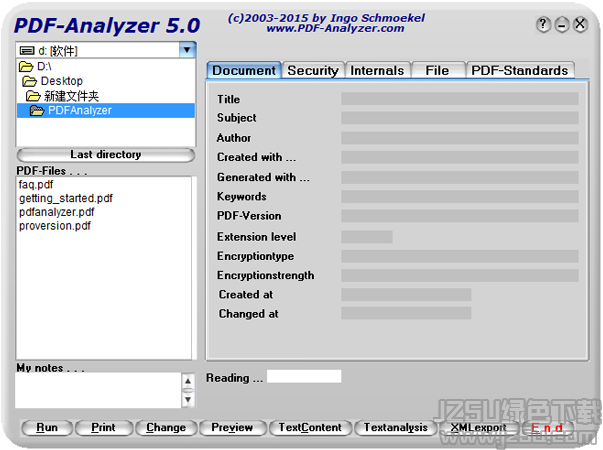Open the drive selection dropdown arrow
This screenshot has width=603, height=450.
point(187,50)
